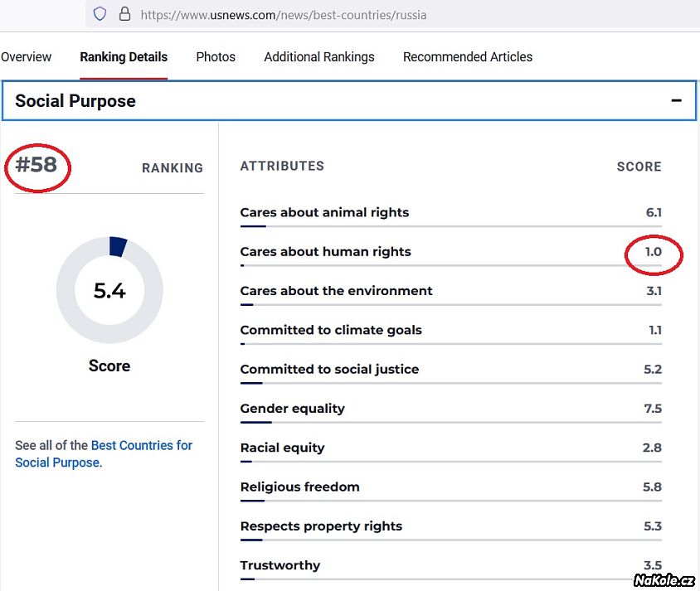Click the shield tracking protection icon
700x591 pixels.
(x=100, y=14)
